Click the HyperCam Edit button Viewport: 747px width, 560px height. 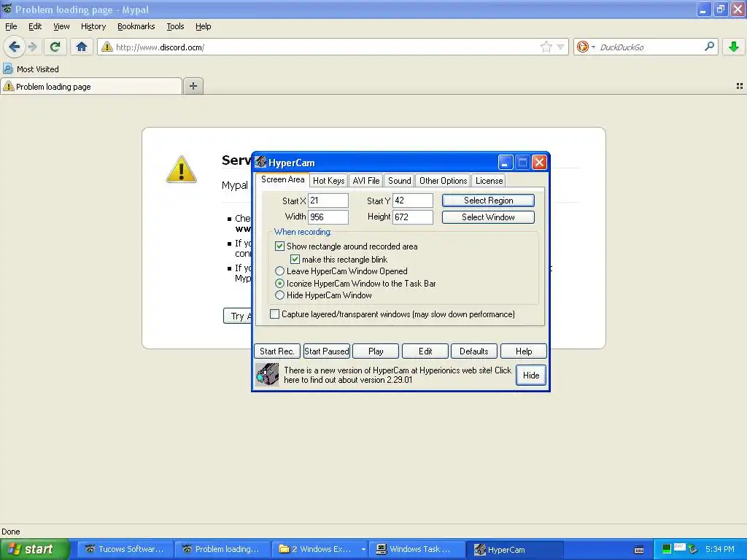(x=425, y=351)
